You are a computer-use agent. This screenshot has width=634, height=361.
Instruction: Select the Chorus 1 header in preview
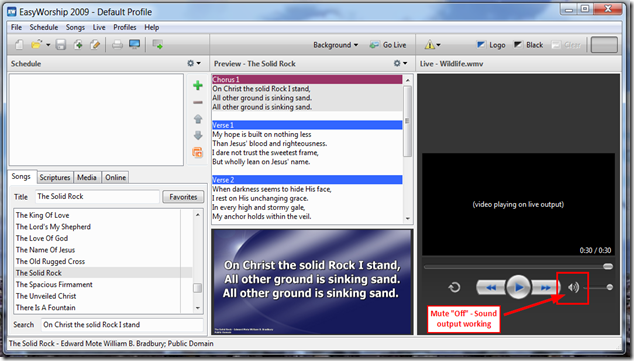click(307, 79)
